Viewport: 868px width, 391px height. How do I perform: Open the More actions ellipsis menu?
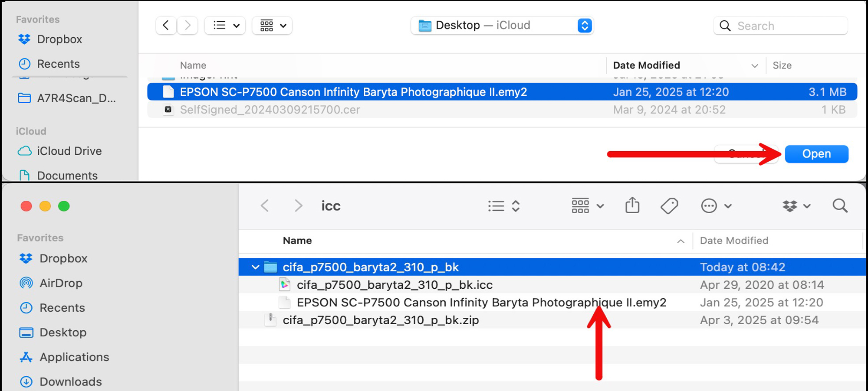(717, 206)
